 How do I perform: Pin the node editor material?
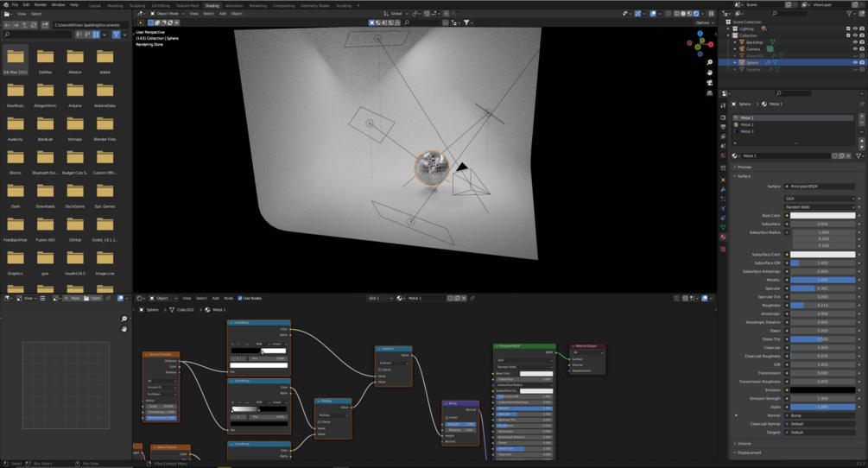pos(472,298)
